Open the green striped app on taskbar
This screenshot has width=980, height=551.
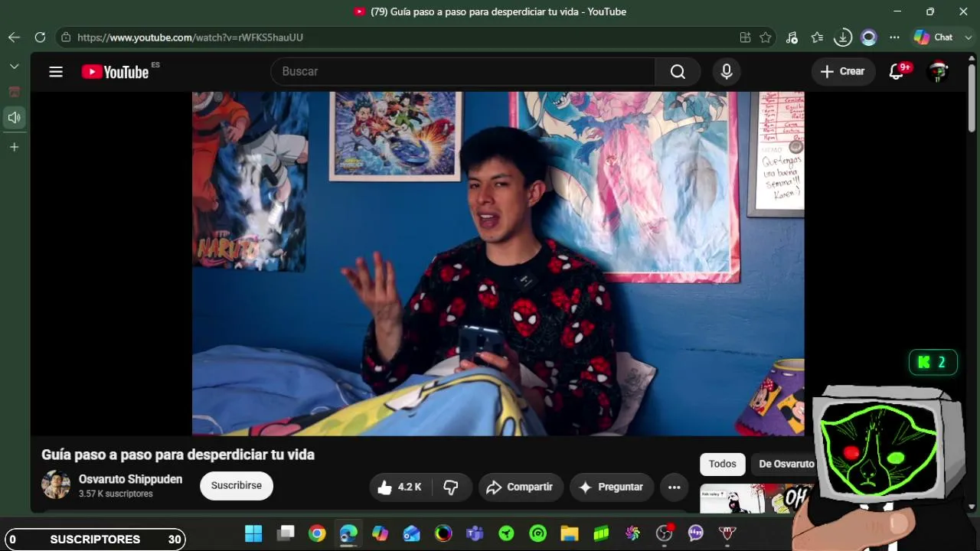(x=601, y=533)
